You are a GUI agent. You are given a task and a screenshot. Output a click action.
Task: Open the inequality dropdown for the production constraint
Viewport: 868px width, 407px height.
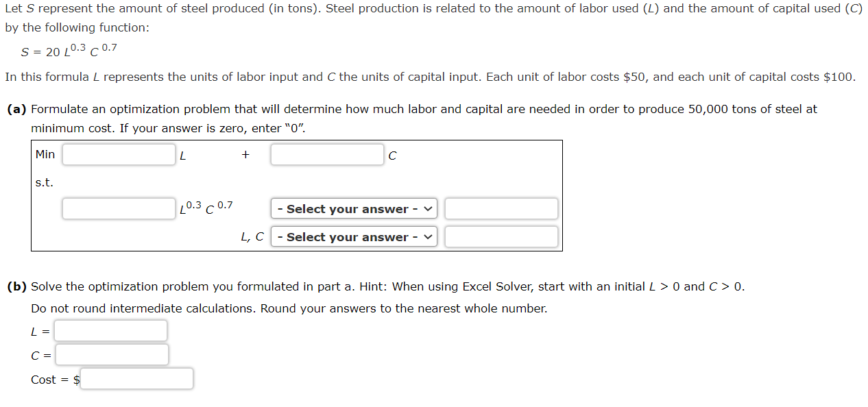pos(353,208)
